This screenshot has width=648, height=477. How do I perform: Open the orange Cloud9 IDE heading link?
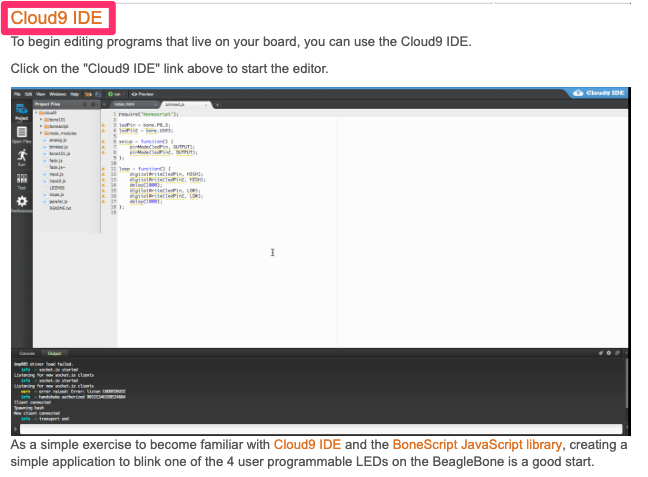coord(56,18)
